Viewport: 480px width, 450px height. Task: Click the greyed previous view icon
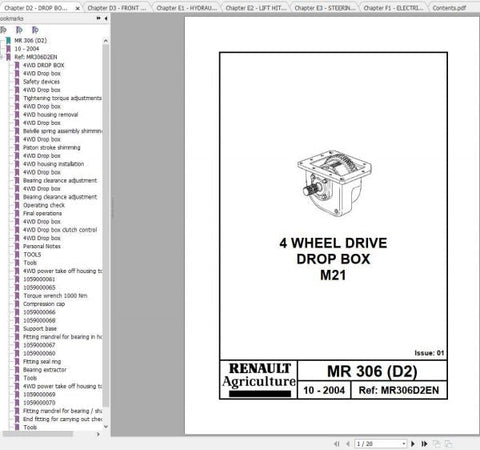click(436, 444)
